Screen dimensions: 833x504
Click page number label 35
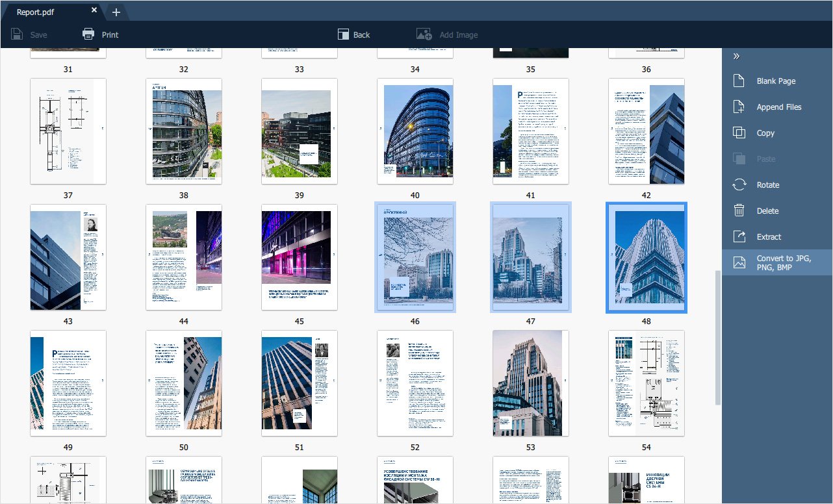(x=531, y=69)
